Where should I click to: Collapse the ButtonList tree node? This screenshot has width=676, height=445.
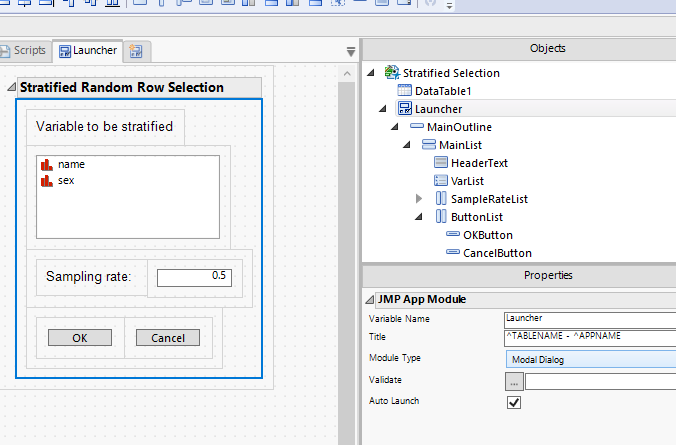click(x=419, y=217)
